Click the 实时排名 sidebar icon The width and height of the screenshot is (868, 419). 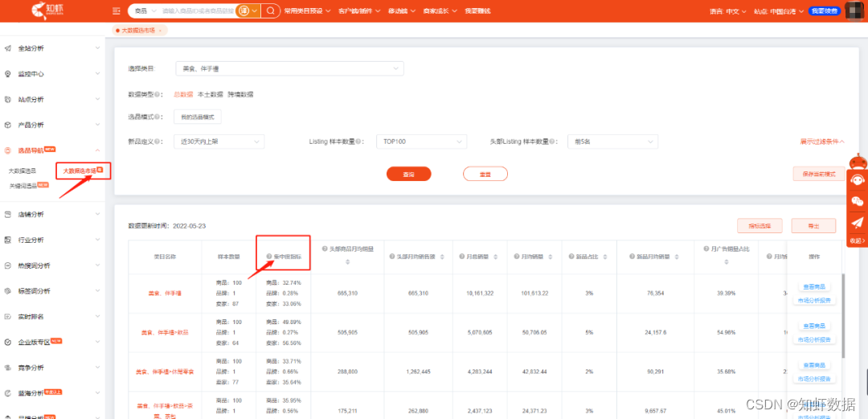pyautogui.click(x=8, y=317)
